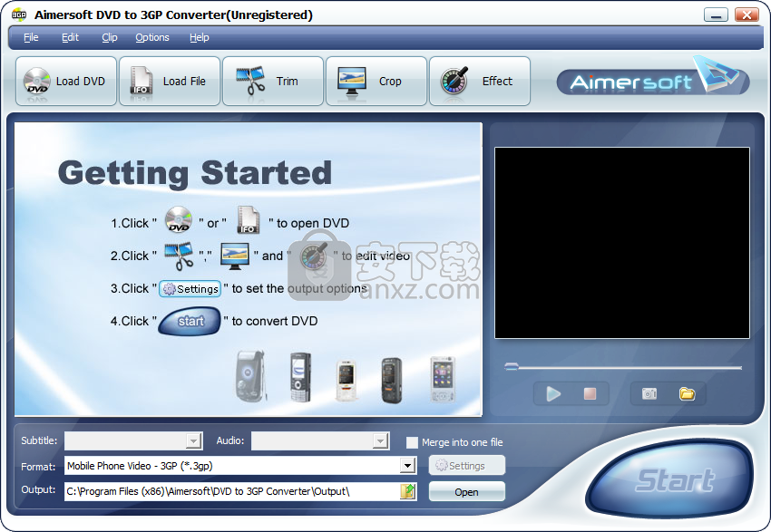Expand the Subtitle dropdown
The height and width of the screenshot is (532, 771).
click(194, 441)
